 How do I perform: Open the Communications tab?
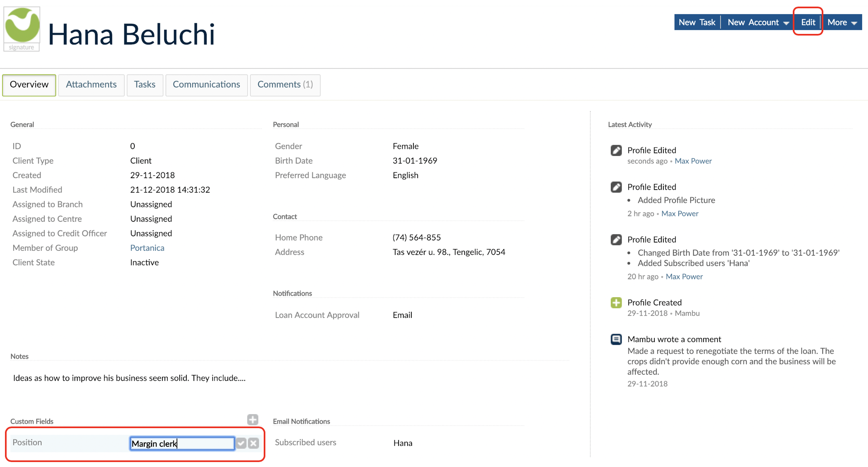click(206, 85)
